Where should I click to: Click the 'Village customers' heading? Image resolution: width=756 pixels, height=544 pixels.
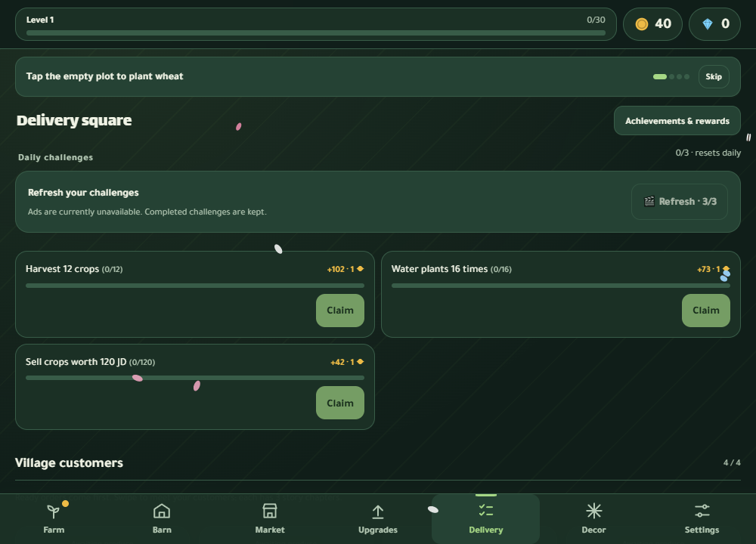pyautogui.click(x=69, y=463)
